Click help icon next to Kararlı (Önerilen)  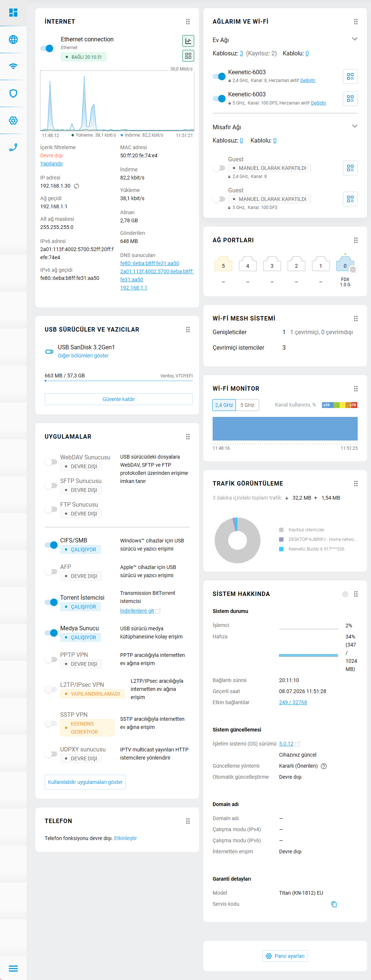[324, 766]
